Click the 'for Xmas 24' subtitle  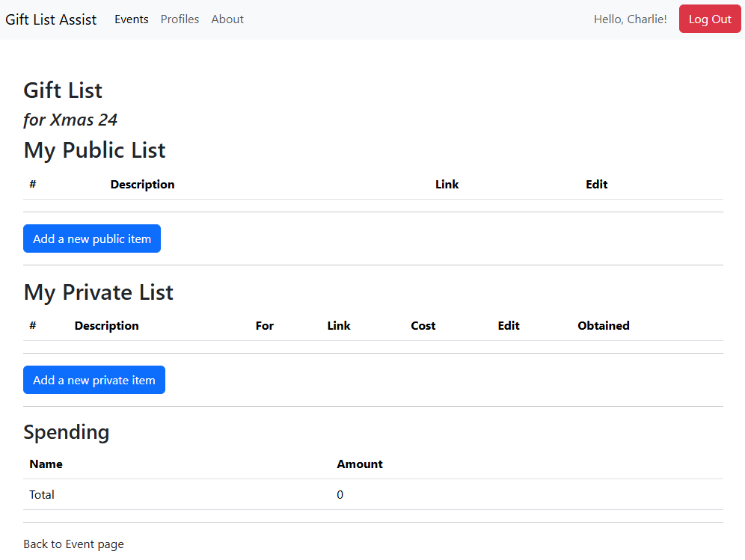click(70, 120)
